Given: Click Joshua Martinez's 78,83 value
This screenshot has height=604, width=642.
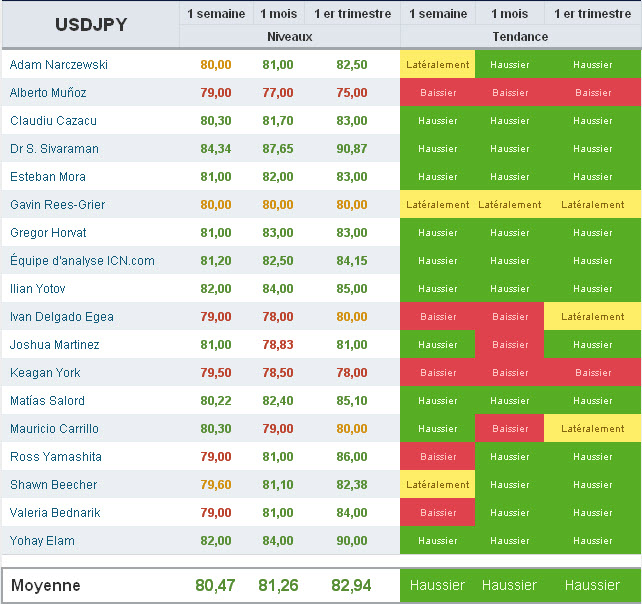Looking at the screenshot, I should click(278, 345).
